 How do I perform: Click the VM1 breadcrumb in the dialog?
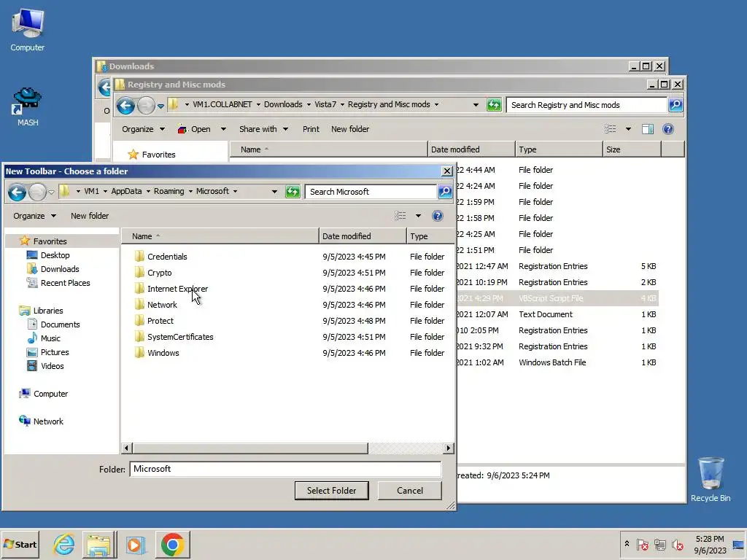pos(91,191)
